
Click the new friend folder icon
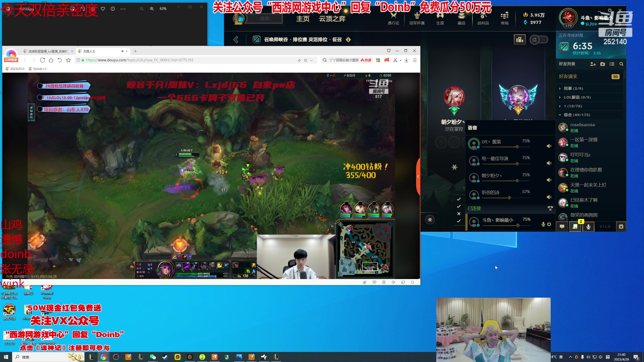click(602, 64)
